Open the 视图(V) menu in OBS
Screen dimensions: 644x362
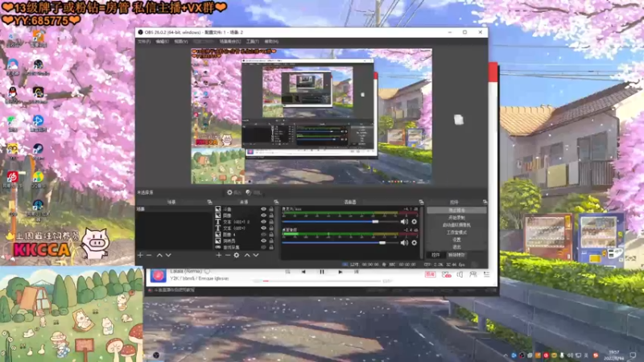(180, 42)
